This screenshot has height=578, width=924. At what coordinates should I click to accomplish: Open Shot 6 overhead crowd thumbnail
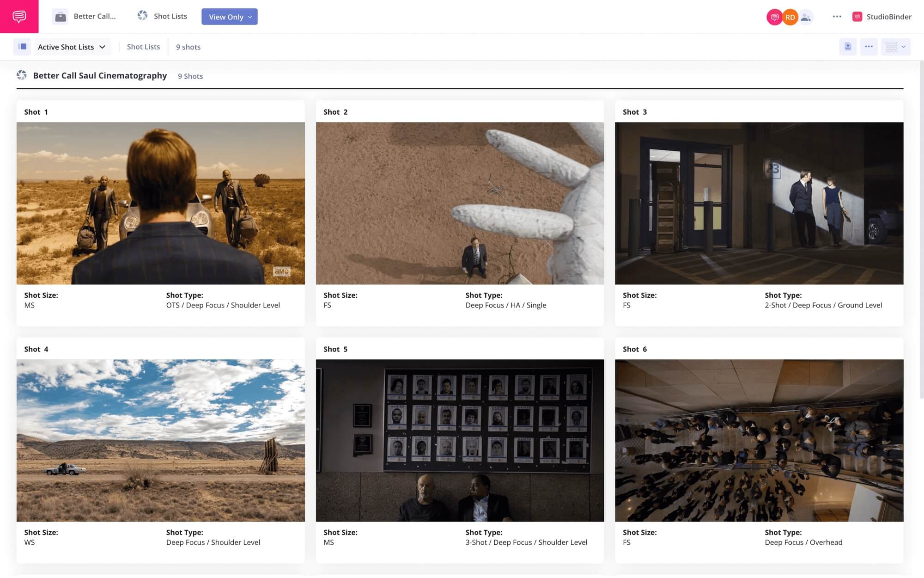click(759, 440)
